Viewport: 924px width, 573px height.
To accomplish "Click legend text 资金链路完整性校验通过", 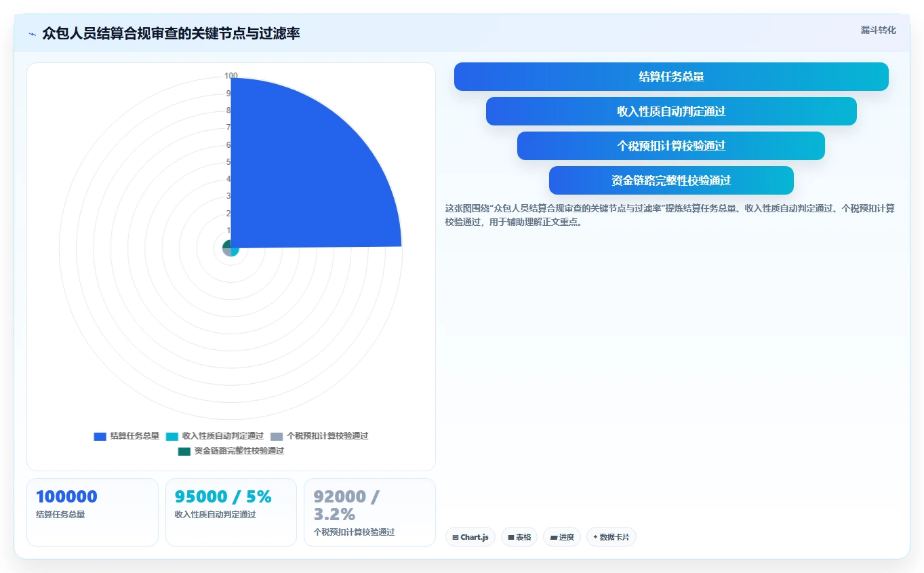I will point(239,451).
